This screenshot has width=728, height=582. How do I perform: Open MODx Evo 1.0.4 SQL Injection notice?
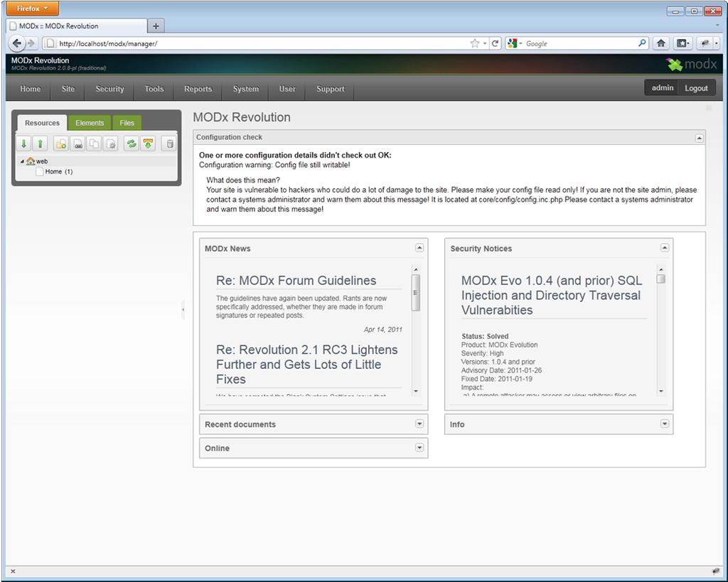coord(552,295)
